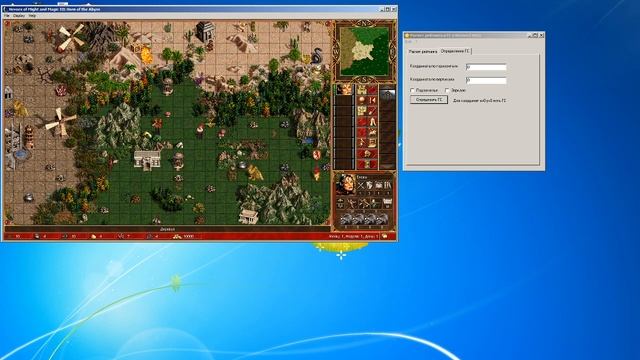Image resolution: width=640 pixels, height=360 pixels.
Task: Click the golden griffin creature on the map
Action: click(x=256, y=173)
